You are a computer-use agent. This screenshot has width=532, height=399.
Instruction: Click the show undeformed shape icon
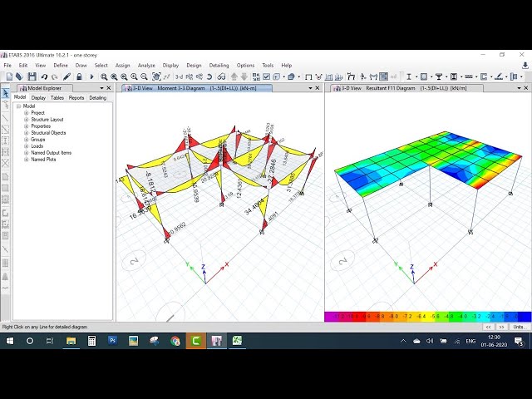(x=308, y=77)
